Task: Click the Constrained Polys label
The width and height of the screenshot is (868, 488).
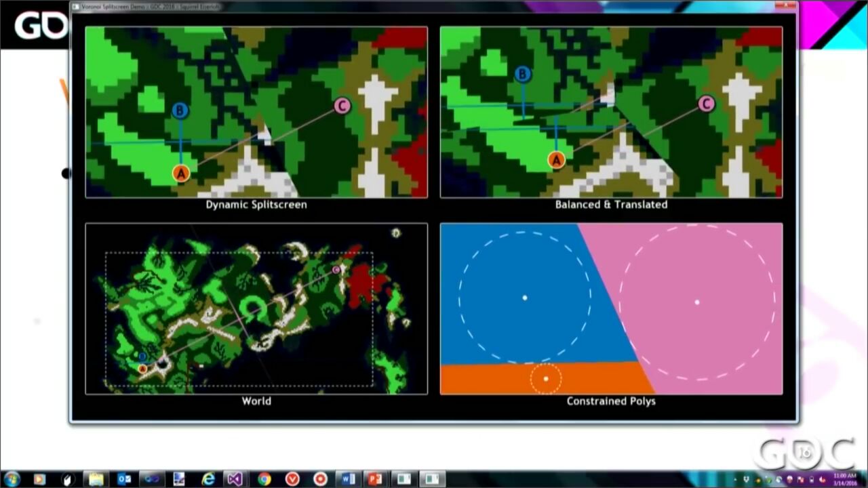Action: click(611, 401)
